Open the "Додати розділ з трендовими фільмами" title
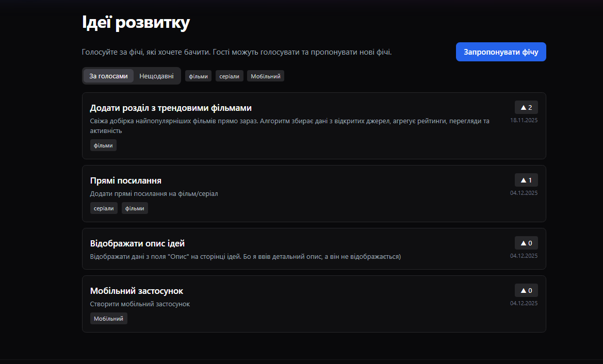This screenshot has height=364, width=603. click(x=171, y=108)
